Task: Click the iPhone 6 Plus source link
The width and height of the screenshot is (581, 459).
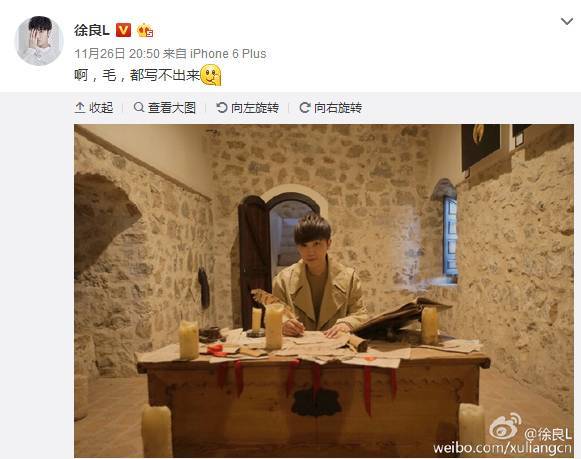Action: [228, 54]
